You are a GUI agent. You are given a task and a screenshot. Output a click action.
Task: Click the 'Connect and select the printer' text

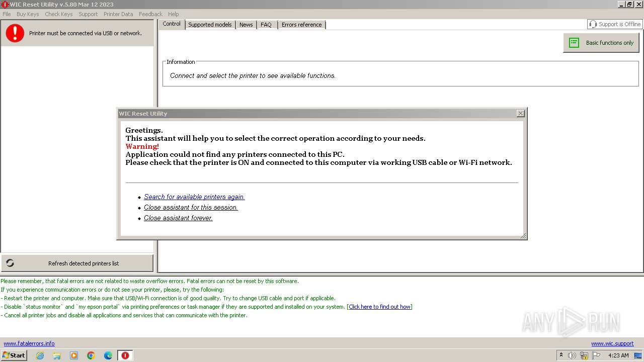[253, 76]
